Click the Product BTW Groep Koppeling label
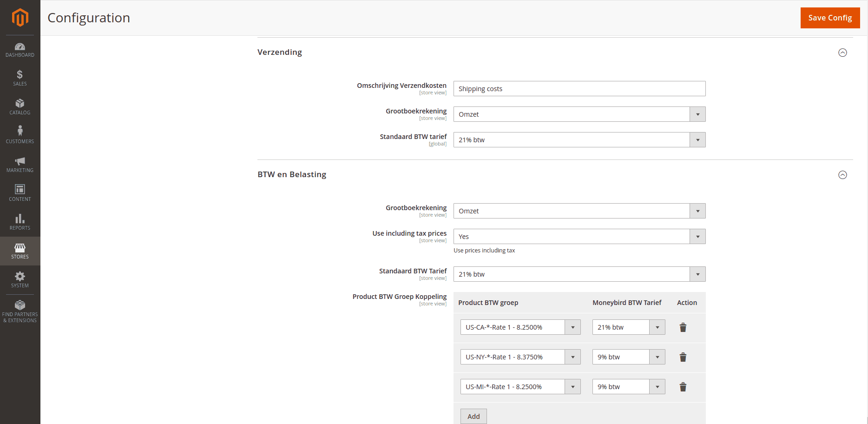This screenshot has height=424, width=868. pyautogui.click(x=400, y=297)
